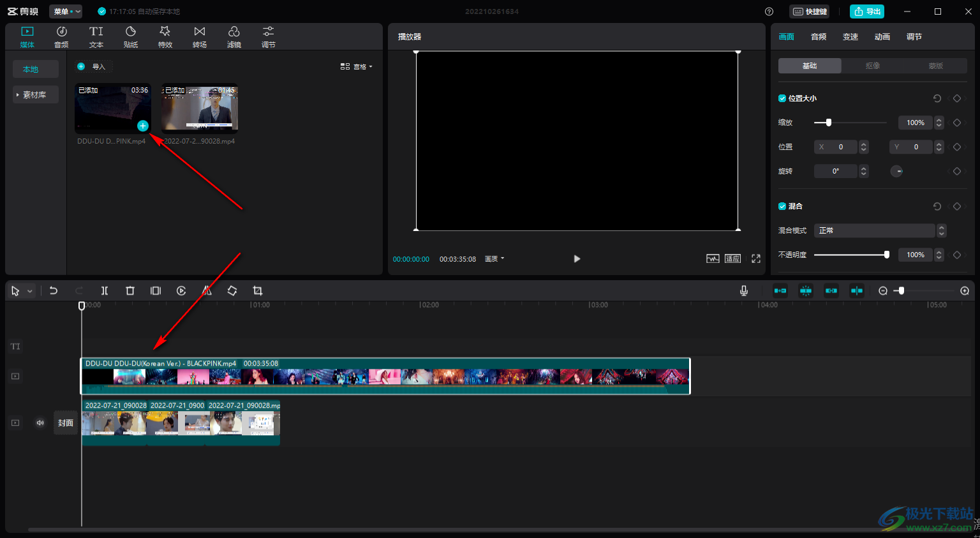Open the 宫格 view layout dropdown
This screenshot has height=538, width=980.
(x=357, y=66)
